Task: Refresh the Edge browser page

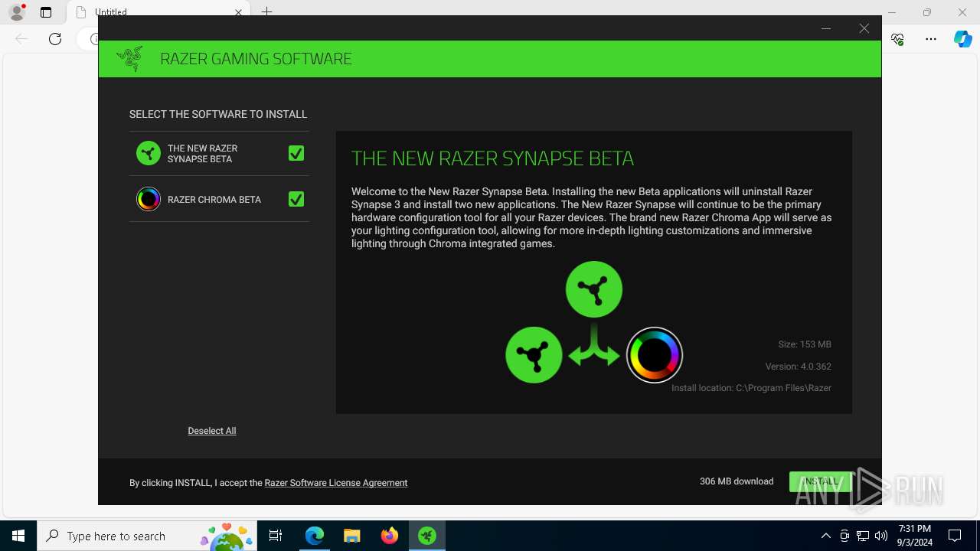Action: (55, 38)
